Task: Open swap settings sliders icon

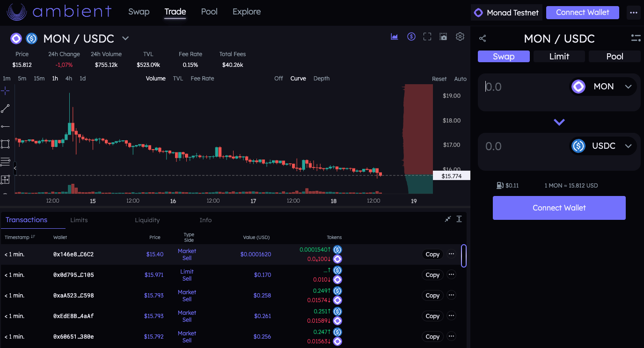Action: click(636, 38)
